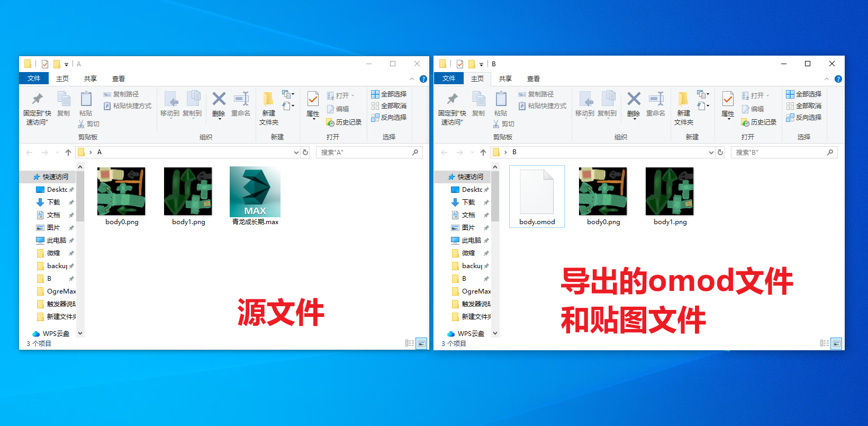Click Paste icon in window B ribbon
This screenshot has width=868, height=426.
(501, 104)
